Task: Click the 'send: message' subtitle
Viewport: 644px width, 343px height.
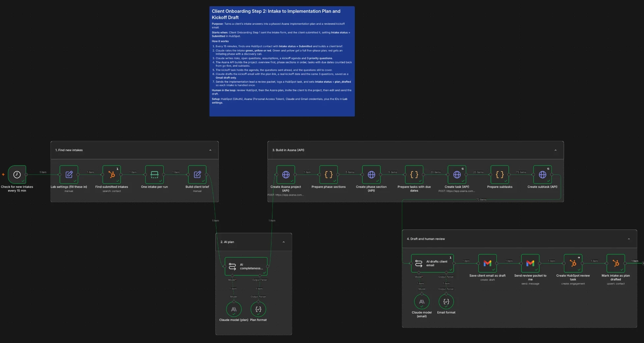Action: pyautogui.click(x=530, y=284)
